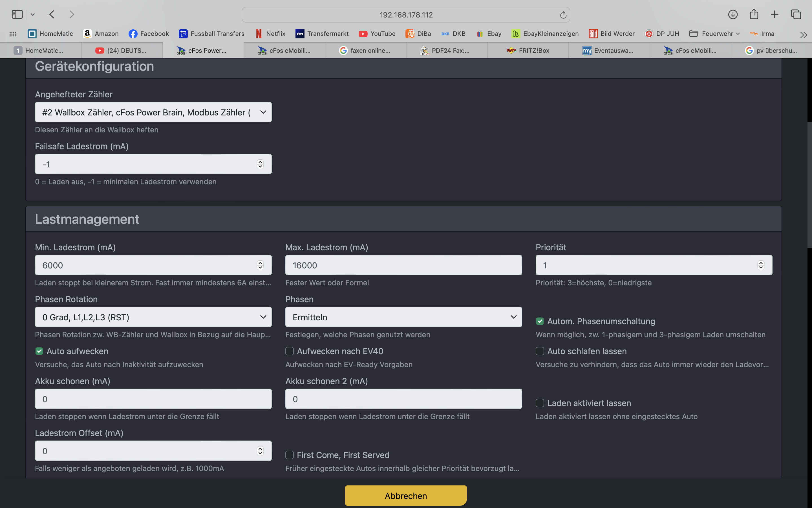Viewport: 812px width, 508px height.
Task: Click the Failsafe Ladestrom input field
Action: [x=153, y=164]
